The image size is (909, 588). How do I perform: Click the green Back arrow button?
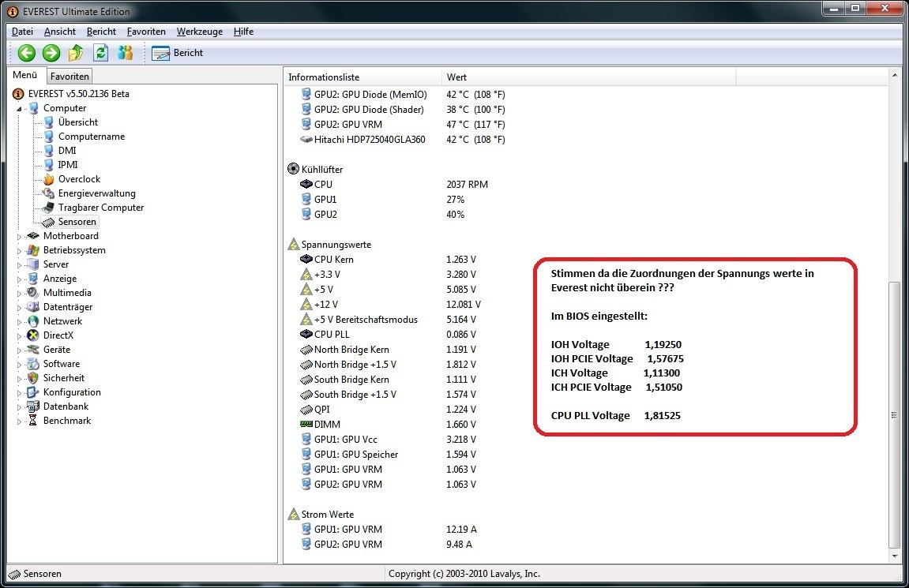click(26, 53)
